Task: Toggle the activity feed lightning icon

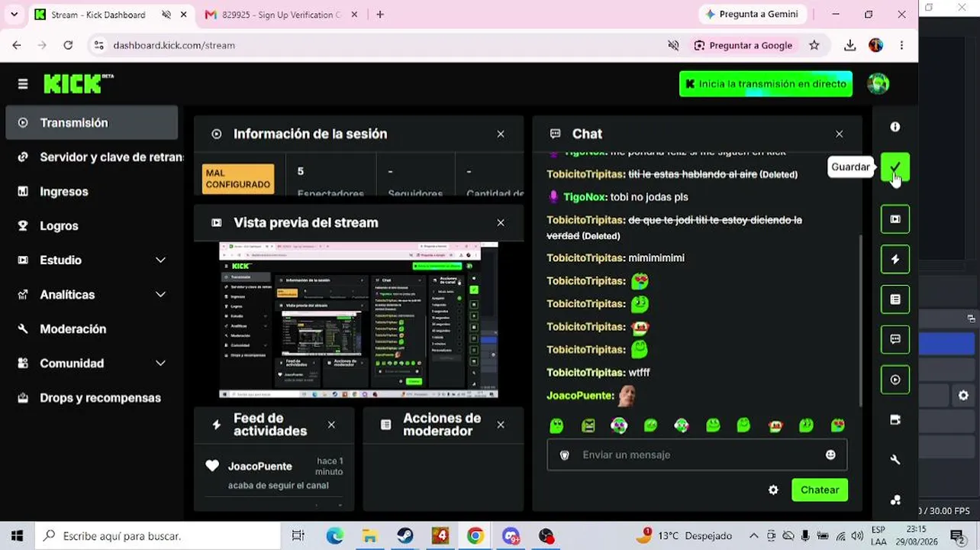Action: (x=895, y=259)
